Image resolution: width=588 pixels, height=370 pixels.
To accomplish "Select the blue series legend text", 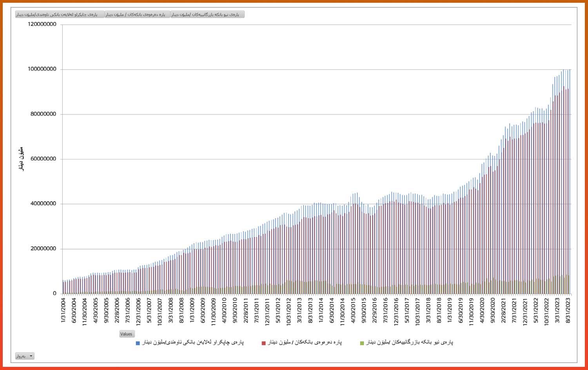I will [193, 343].
